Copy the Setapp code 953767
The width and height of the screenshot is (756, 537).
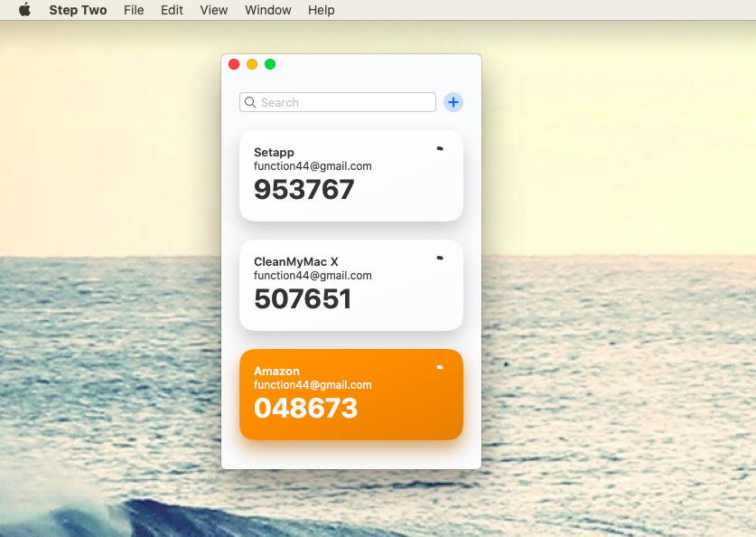point(304,190)
